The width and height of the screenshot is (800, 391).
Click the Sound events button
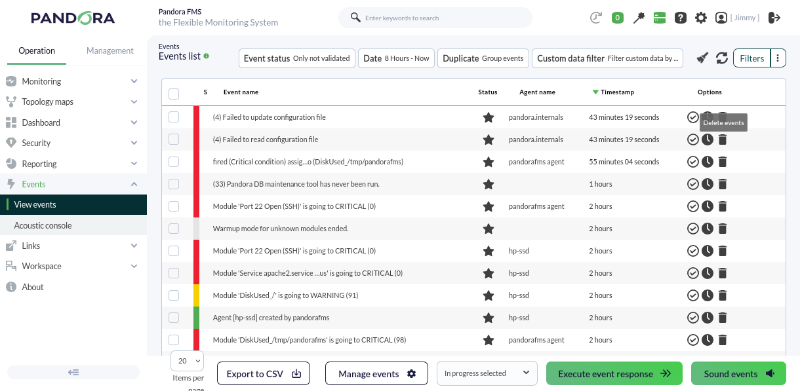point(739,373)
